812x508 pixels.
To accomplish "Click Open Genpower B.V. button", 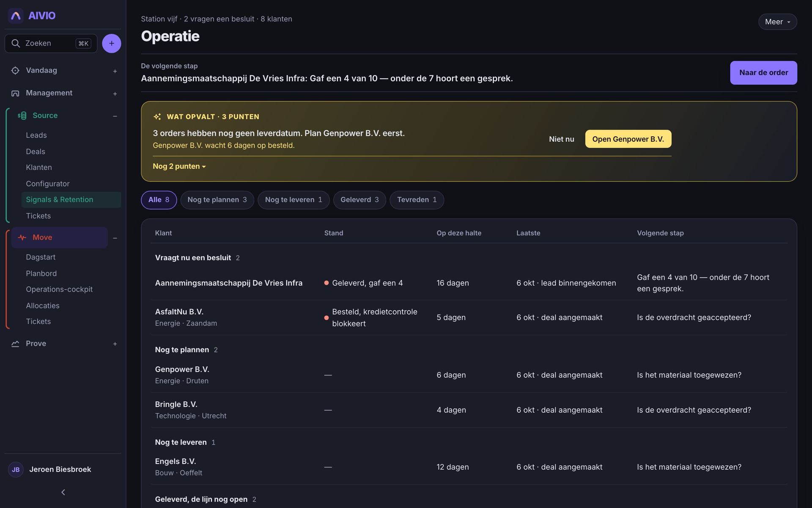I will click(x=628, y=139).
